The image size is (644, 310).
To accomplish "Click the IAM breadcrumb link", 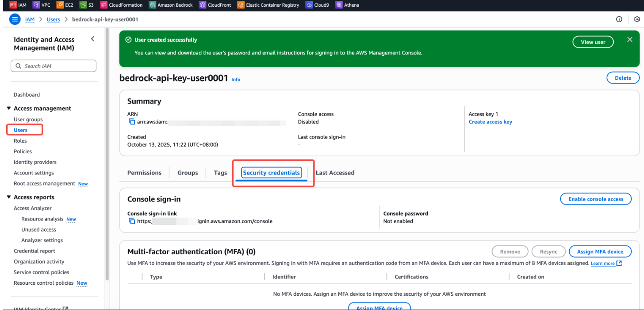I will (x=30, y=19).
